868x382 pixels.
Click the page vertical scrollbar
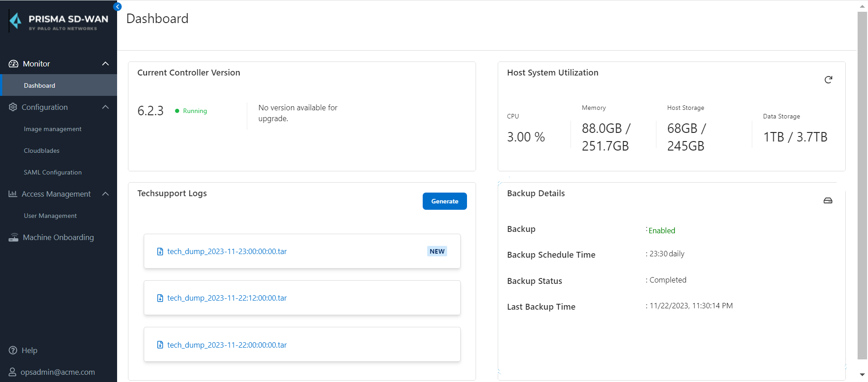862,181
